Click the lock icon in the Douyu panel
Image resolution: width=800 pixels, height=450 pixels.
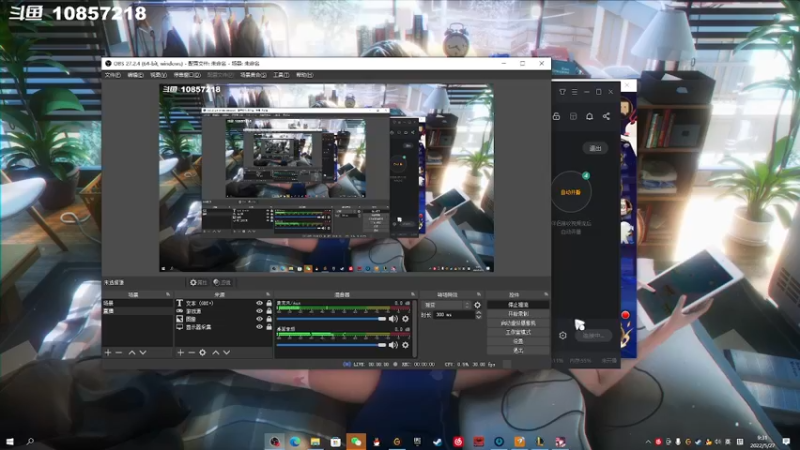pos(557,116)
